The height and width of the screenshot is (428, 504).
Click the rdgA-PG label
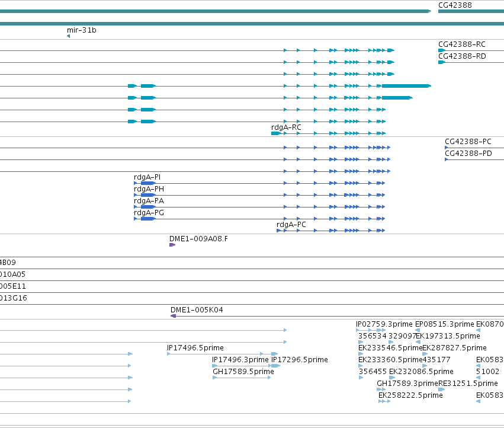point(149,213)
